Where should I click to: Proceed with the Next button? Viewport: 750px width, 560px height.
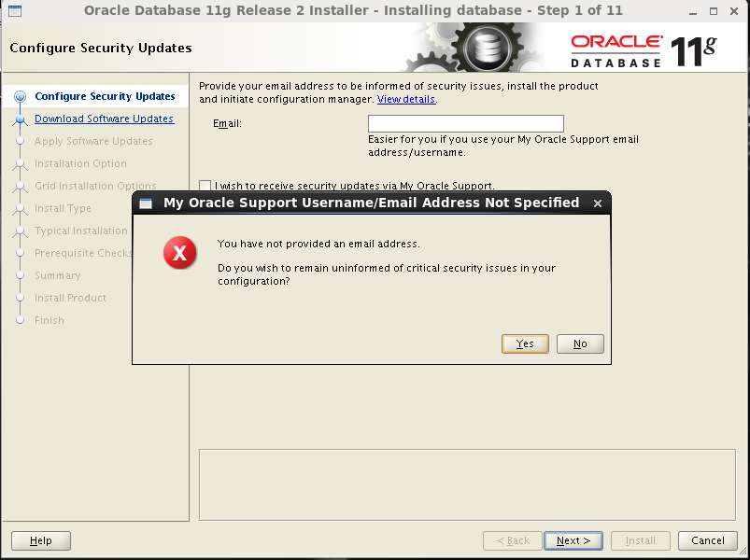[573, 541]
